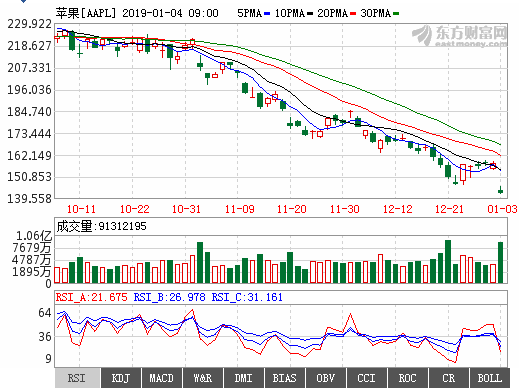Click the 10-22 date axis label
The height and width of the screenshot is (391, 520).
[x=134, y=209]
